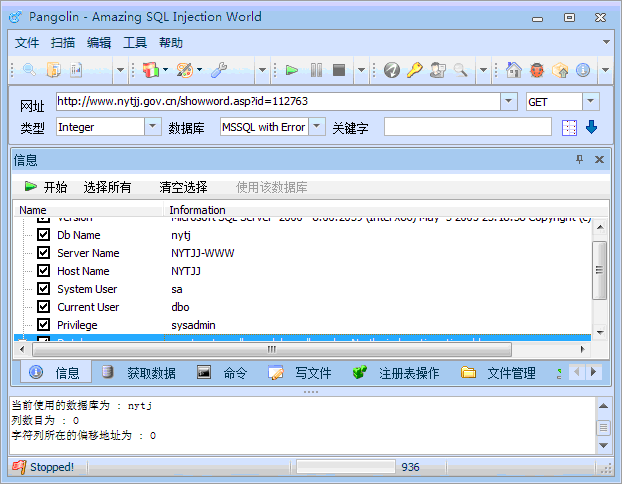Click the round gauge toolbar icon

[392, 70]
